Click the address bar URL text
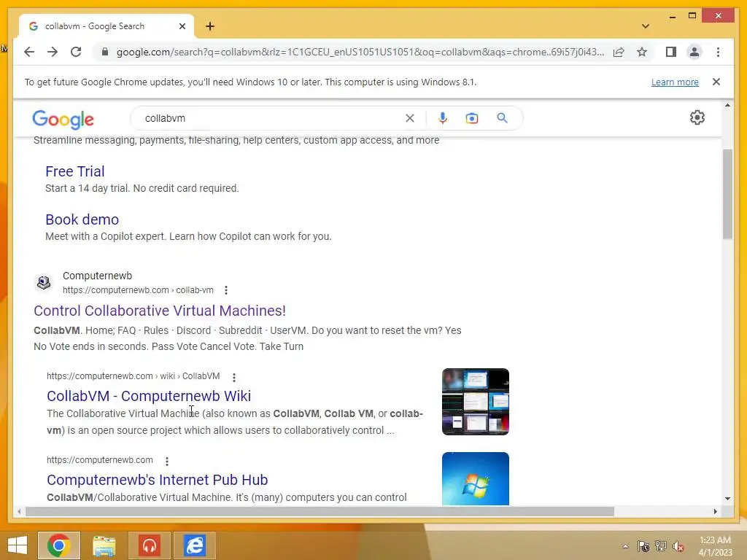Screen dimensions: 747x560 tap(360, 52)
